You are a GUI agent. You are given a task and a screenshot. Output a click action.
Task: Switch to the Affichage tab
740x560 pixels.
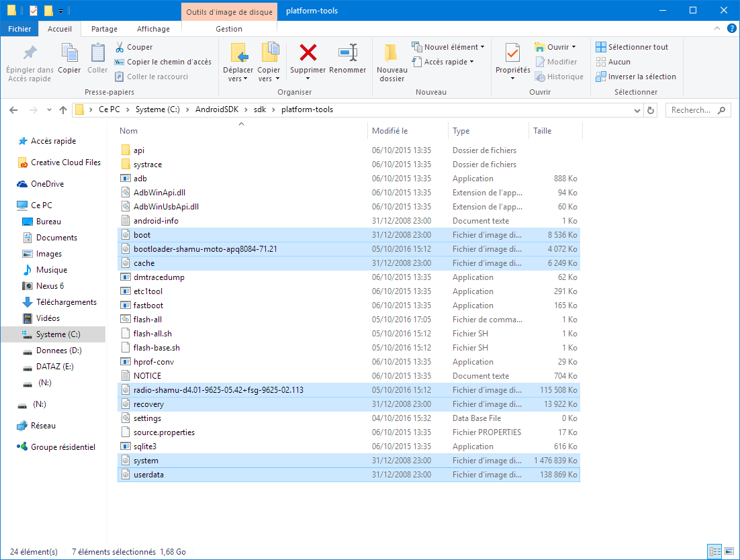153,29
